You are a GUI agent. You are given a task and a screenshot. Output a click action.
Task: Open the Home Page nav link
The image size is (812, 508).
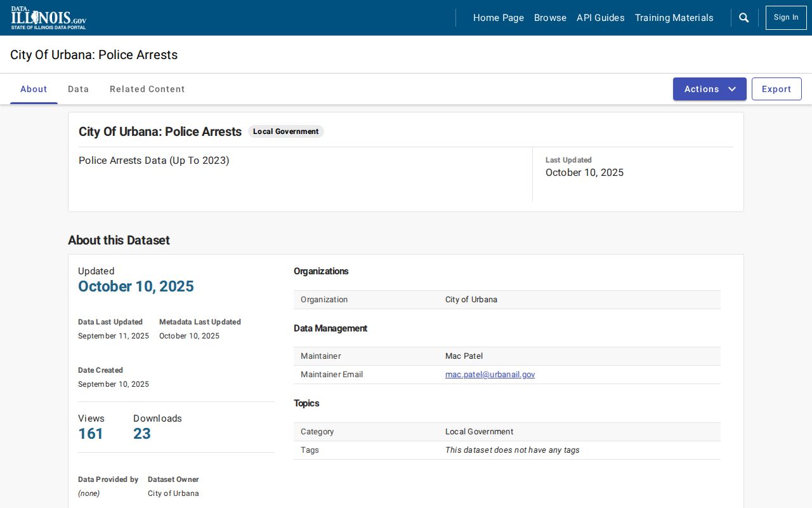[499, 18]
